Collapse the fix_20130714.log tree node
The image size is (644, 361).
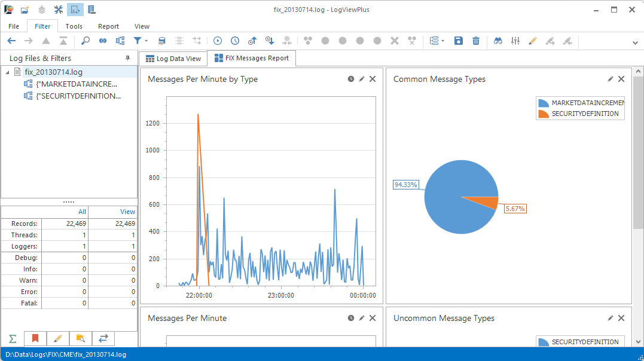(7, 72)
